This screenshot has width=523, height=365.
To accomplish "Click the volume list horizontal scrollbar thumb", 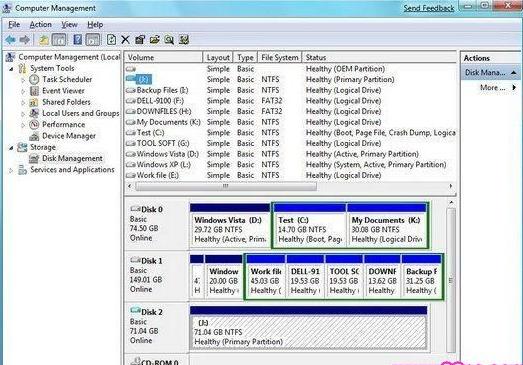I will [226, 186].
